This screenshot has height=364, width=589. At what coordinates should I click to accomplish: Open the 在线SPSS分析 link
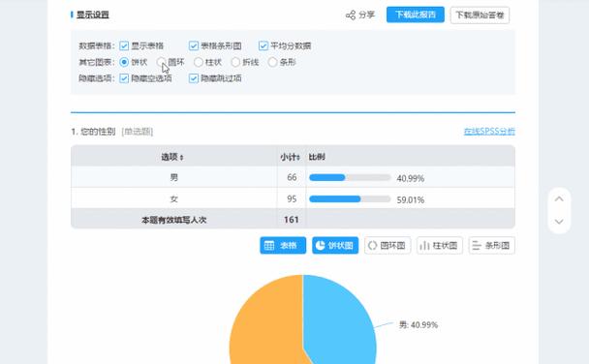(489, 131)
